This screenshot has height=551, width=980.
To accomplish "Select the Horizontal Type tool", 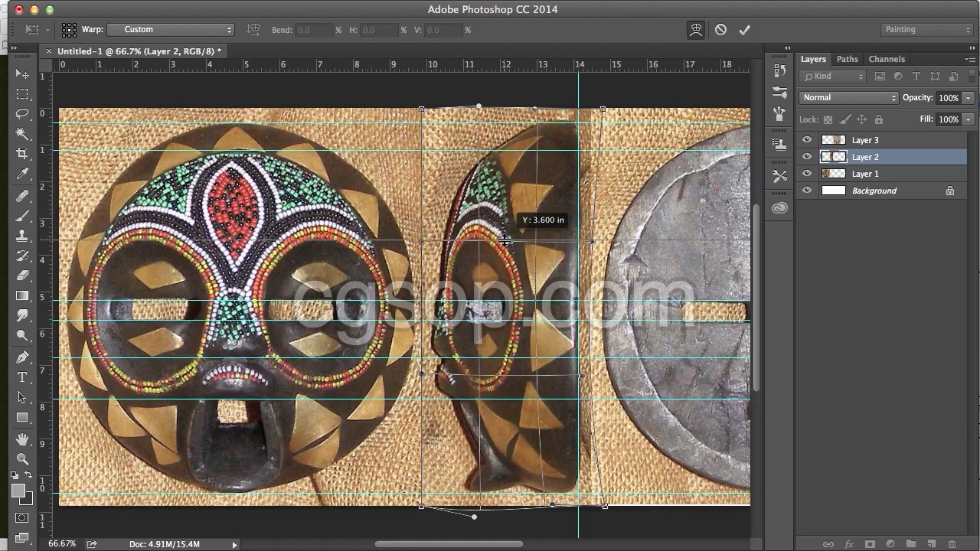I will point(22,377).
